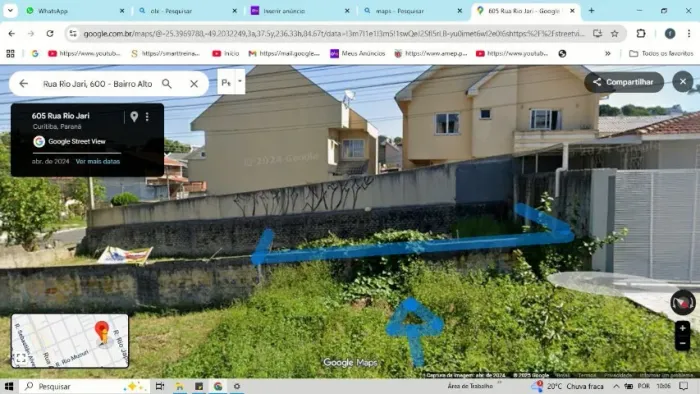
Task: Open the Apps grid shortcut in bookmarks bar
Action: pos(10,54)
